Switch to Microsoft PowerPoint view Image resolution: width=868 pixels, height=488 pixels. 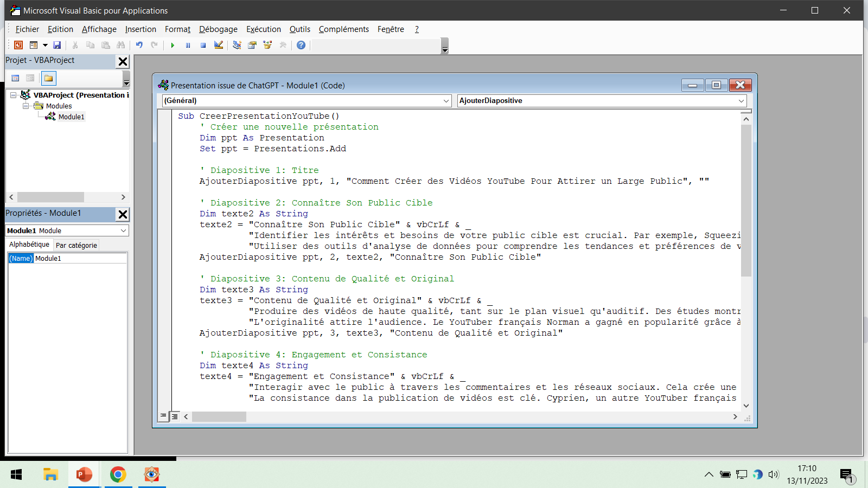tap(18, 45)
